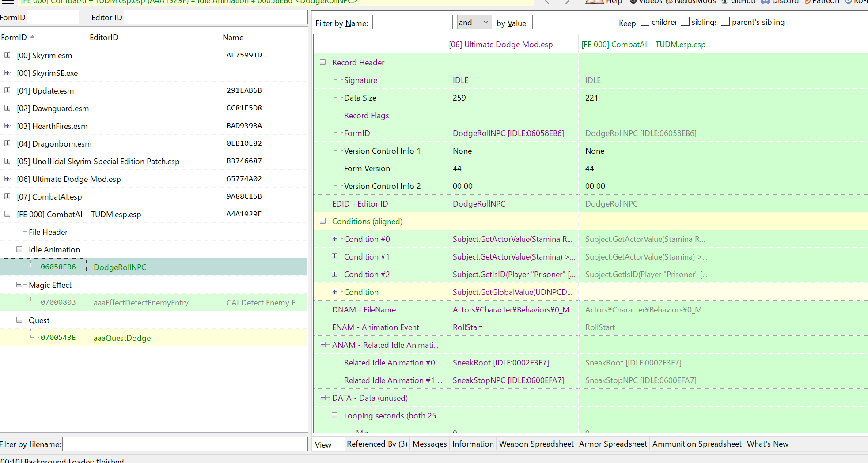Sort by the EditorID column header
Screen dimensions: 868x463
click(x=153, y=38)
